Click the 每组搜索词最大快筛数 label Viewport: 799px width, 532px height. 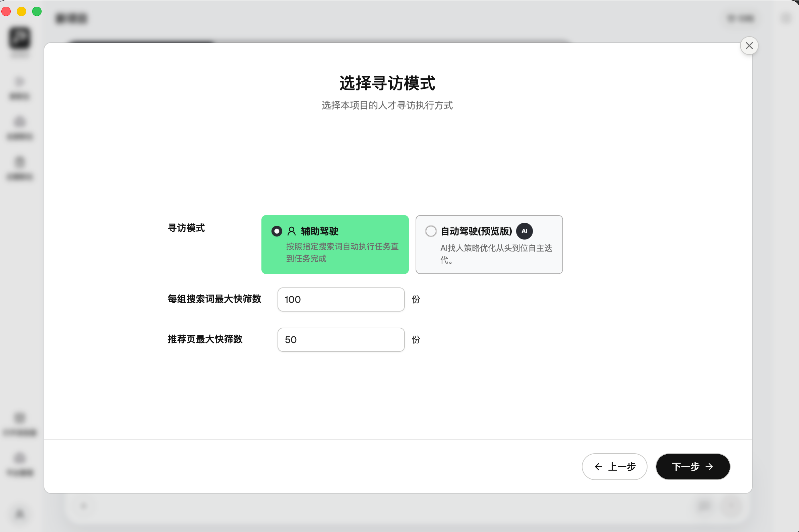pyautogui.click(x=214, y=299)
